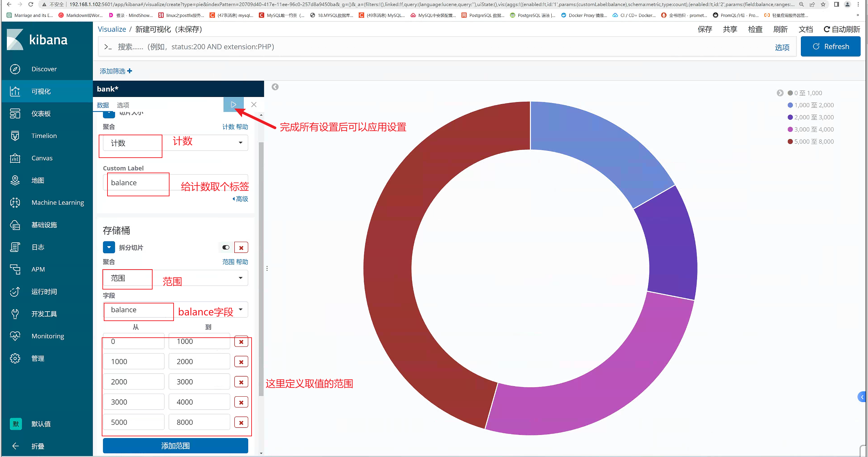
Task: Click 保存 in the top menu
Action: [705, 29]
